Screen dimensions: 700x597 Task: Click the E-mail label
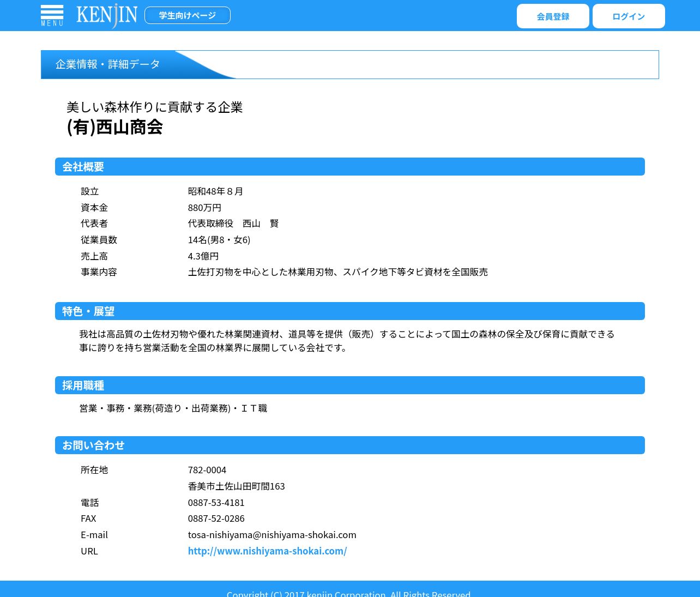pos(94,535)
